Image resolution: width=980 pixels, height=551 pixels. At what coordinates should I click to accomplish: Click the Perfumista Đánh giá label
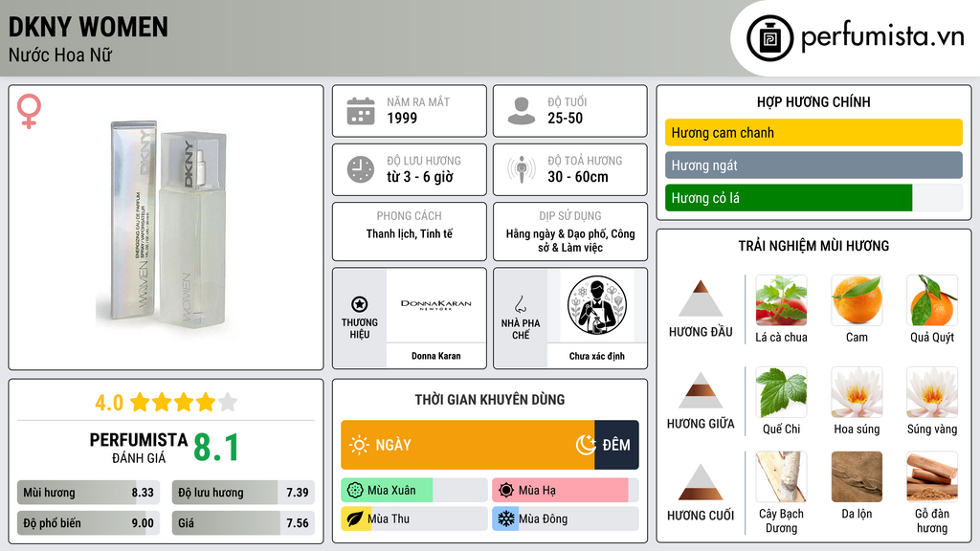pos(138,448)
